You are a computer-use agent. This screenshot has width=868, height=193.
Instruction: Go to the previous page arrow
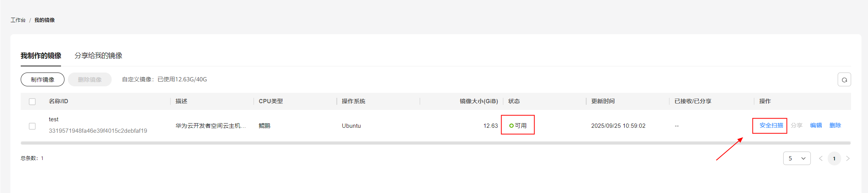(x=820, y=158)
